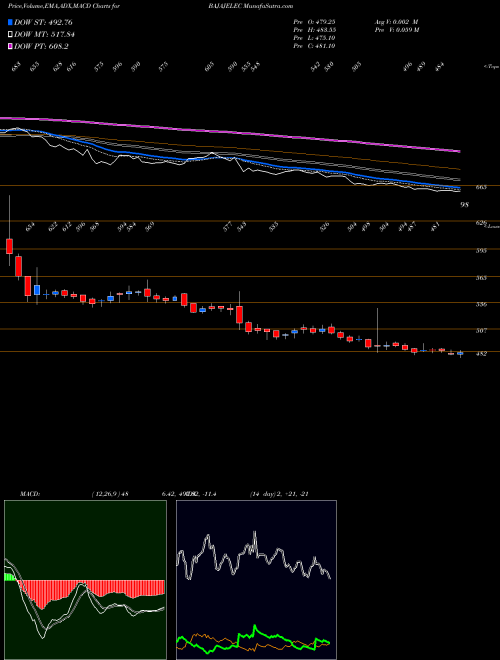The width and height of the screenshot is (500, 660).
Task: Select the Pre O: 479.25 value
Action: pyautogui.click(x=315, y=21)
